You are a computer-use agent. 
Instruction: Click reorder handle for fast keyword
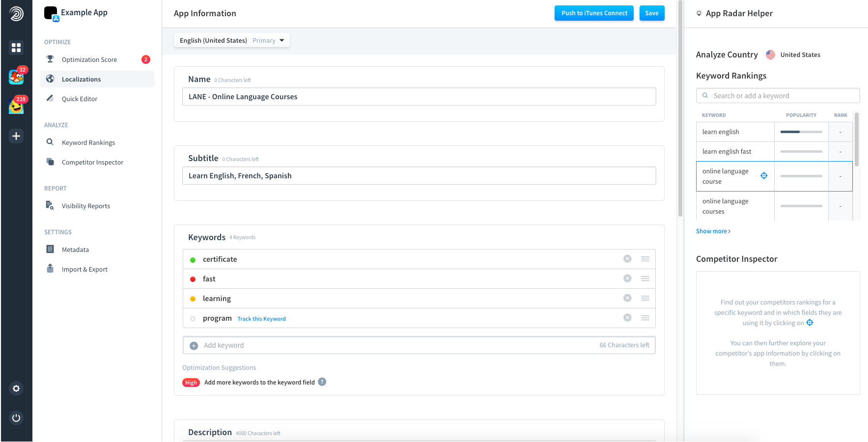[645, 278]
